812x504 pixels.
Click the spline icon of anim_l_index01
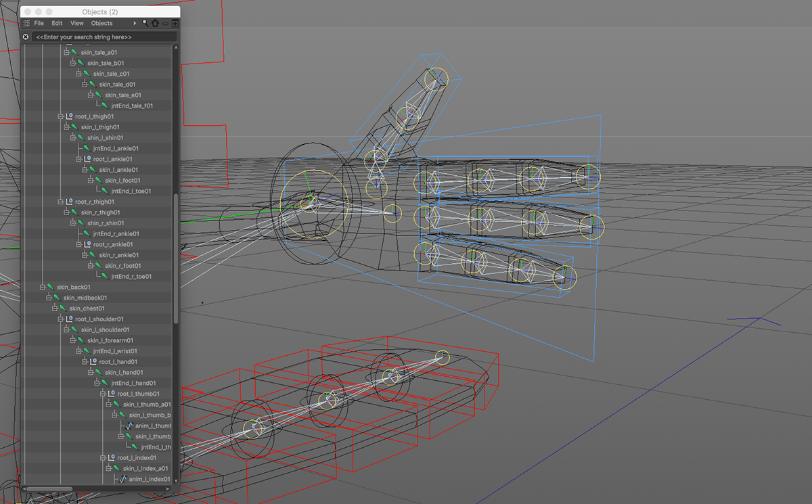(x=123, y=479)
